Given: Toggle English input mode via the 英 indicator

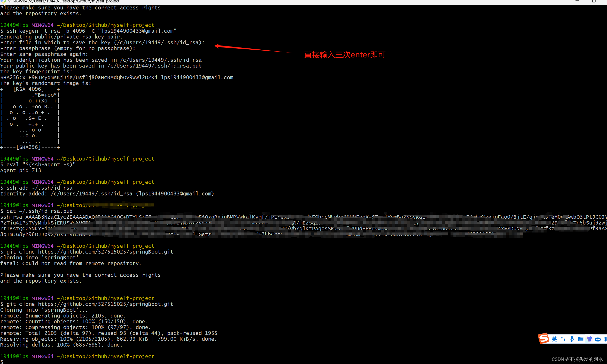Looking at the screenshot, I should 554,339.
